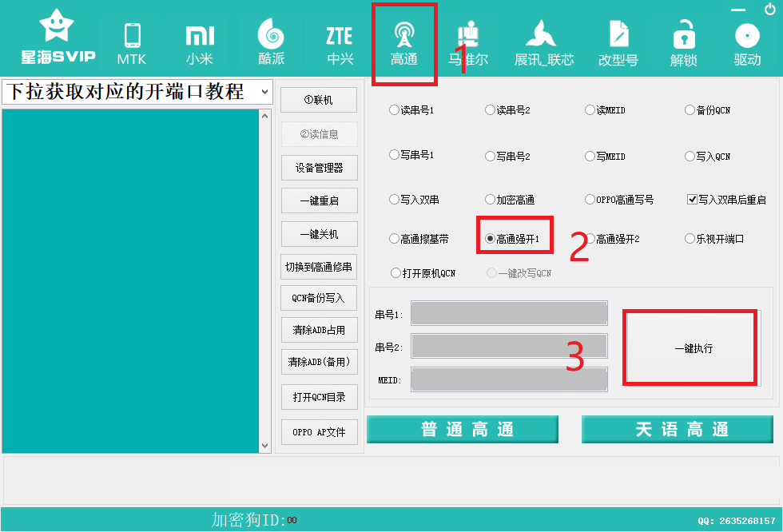Click 切换到高通修串 button

pyautogui.click(x=319, y=267)
